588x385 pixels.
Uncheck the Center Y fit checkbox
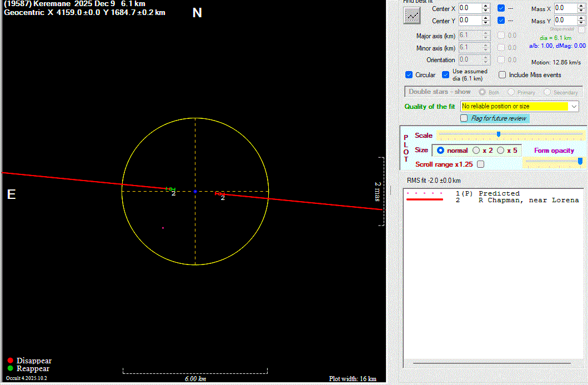501,21
